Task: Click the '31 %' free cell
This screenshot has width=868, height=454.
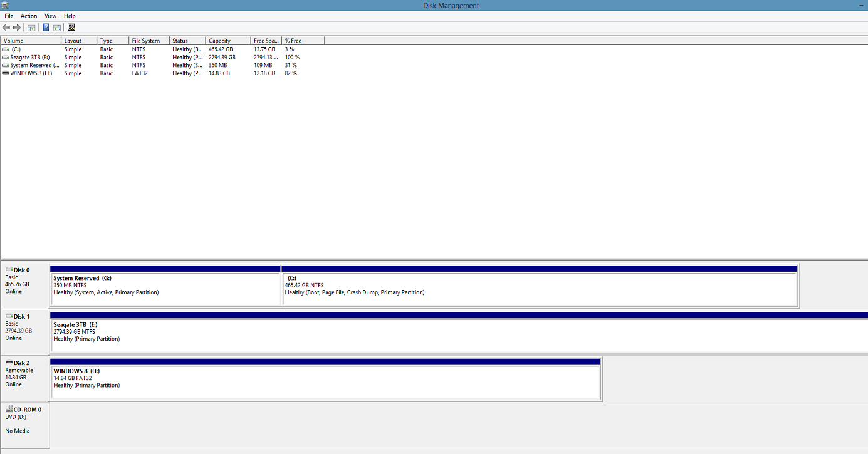Action: pos(291,65)
